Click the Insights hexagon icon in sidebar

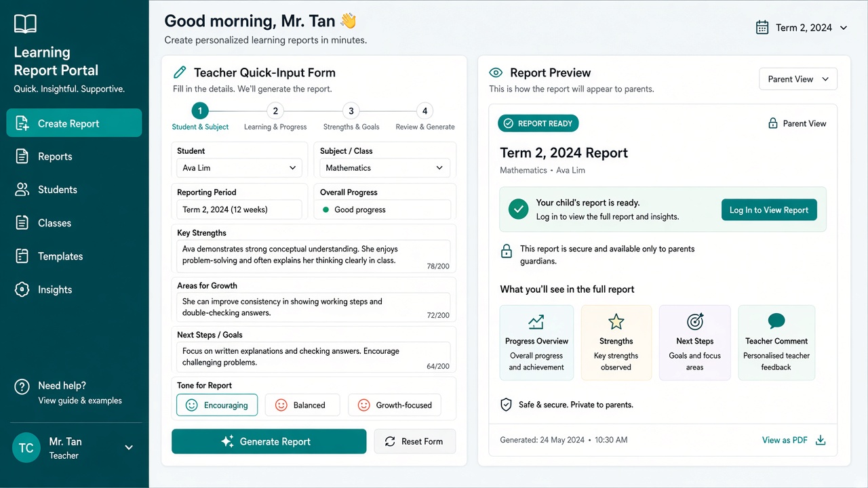[22, 289]
